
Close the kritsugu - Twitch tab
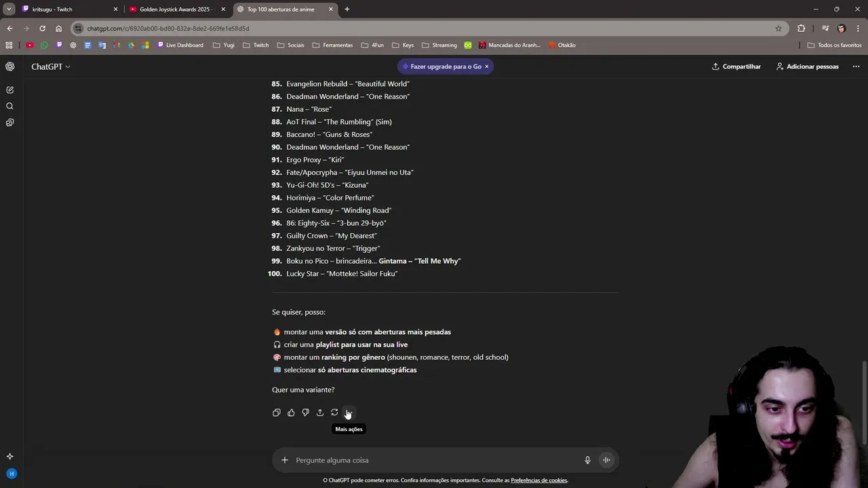tap(115, 9)
